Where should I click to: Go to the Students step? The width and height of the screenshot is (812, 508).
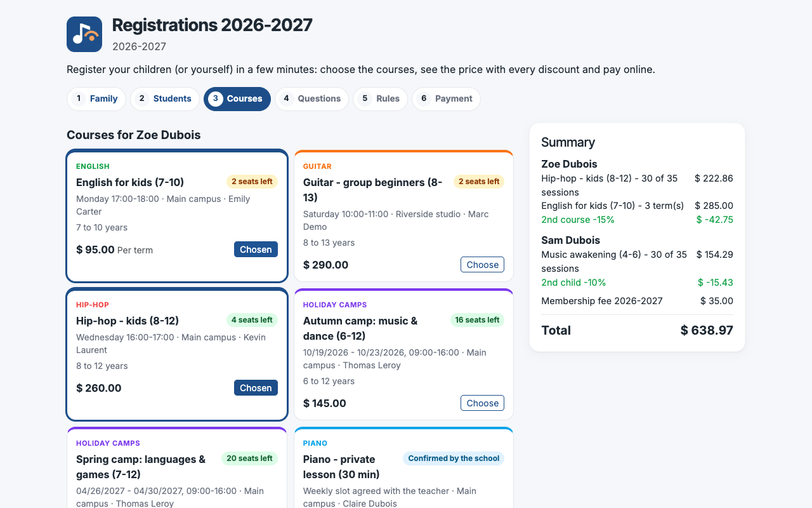coord(165,99)
